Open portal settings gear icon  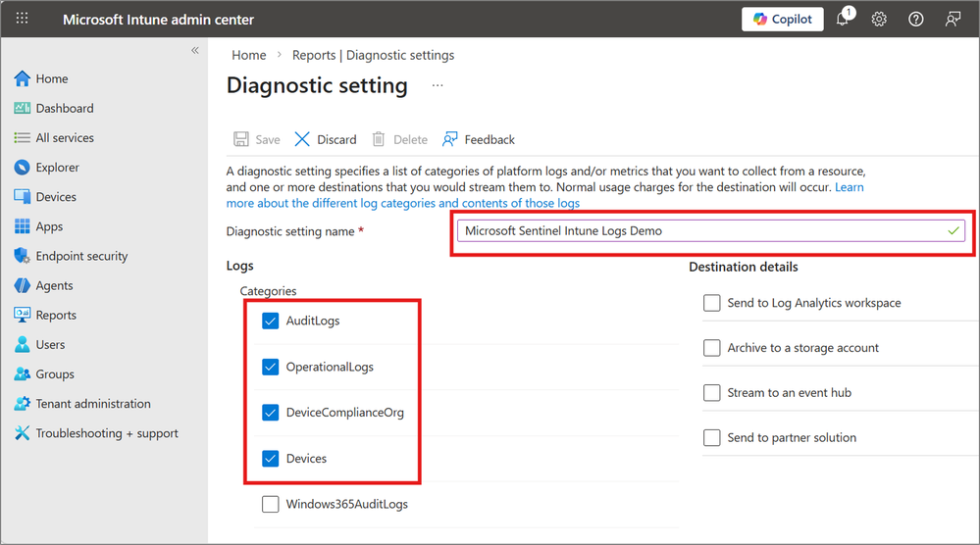(x=879, y=20)
